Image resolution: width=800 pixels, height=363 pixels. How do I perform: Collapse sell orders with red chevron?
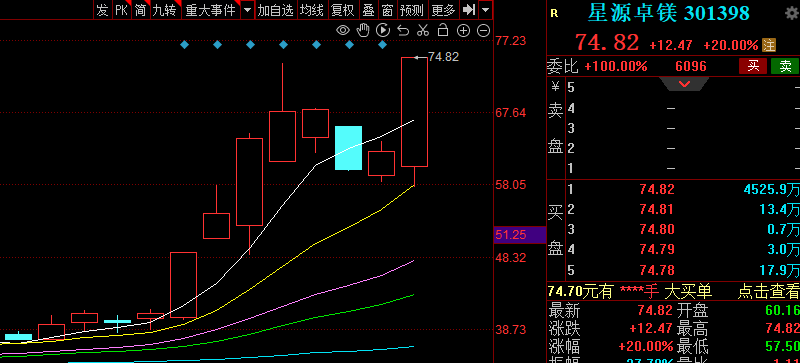click(684, 84)
